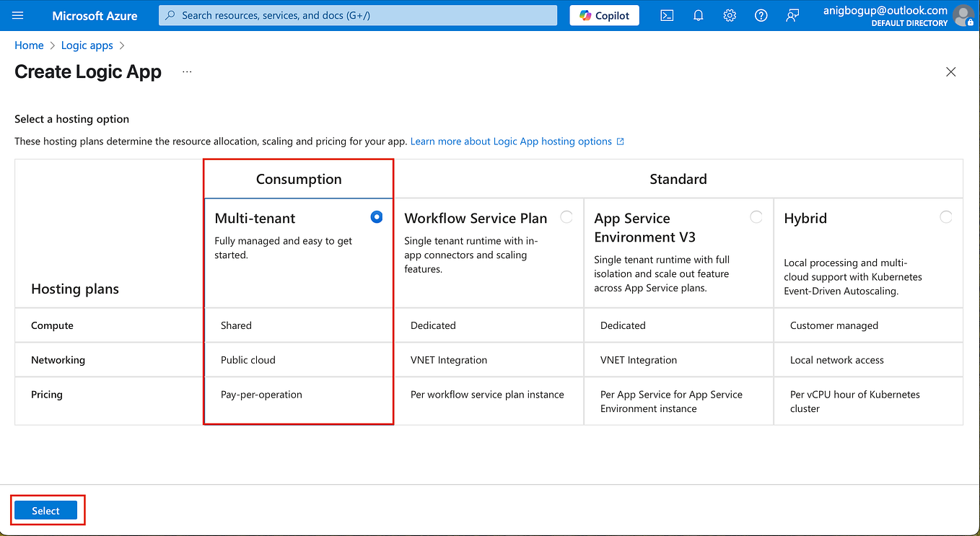Image resolution: width=980 pixels, height=536 pixels.
Task: Select the Multi-tenant hosting radio button
Action: (376, 216)
